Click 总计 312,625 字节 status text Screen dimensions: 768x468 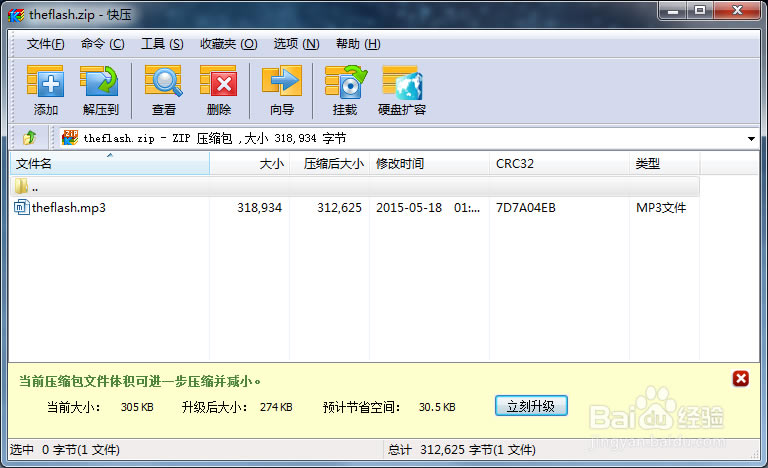coord(461,449)
